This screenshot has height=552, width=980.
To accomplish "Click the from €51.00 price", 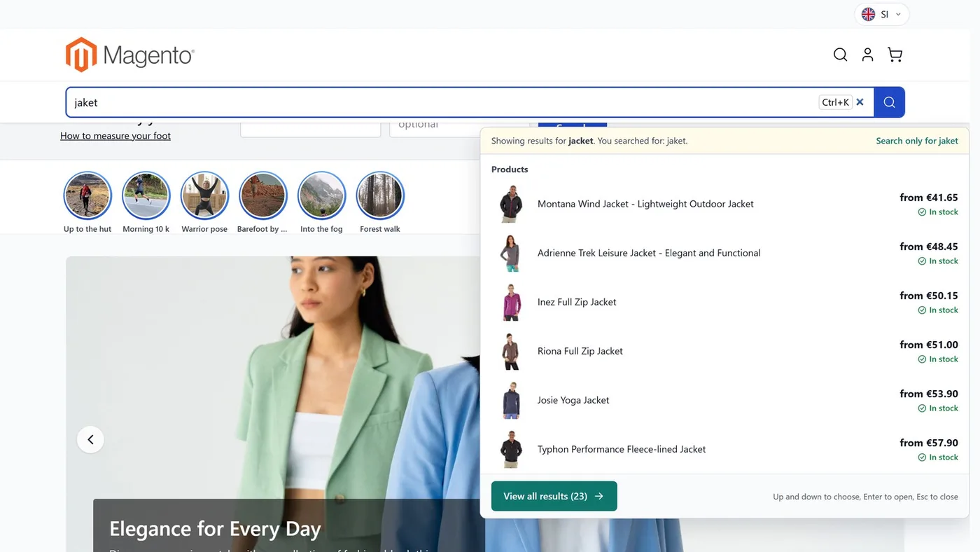I will (x=929, y=345).
